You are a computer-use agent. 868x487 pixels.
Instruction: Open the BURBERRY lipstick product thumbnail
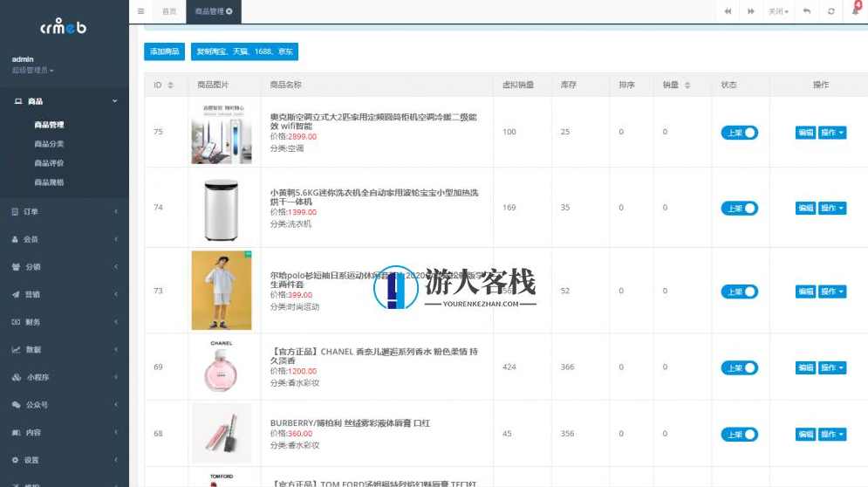(x=222, y=433)
